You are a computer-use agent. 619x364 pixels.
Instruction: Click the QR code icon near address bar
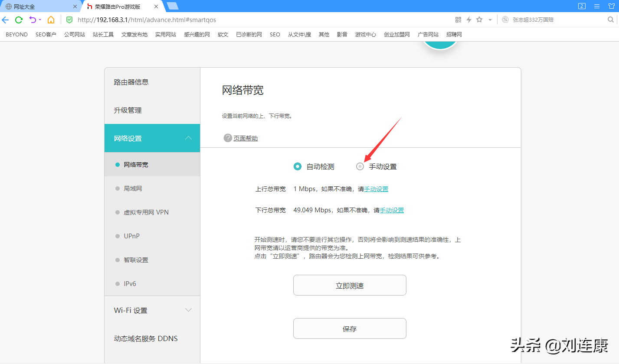(458, 19)
